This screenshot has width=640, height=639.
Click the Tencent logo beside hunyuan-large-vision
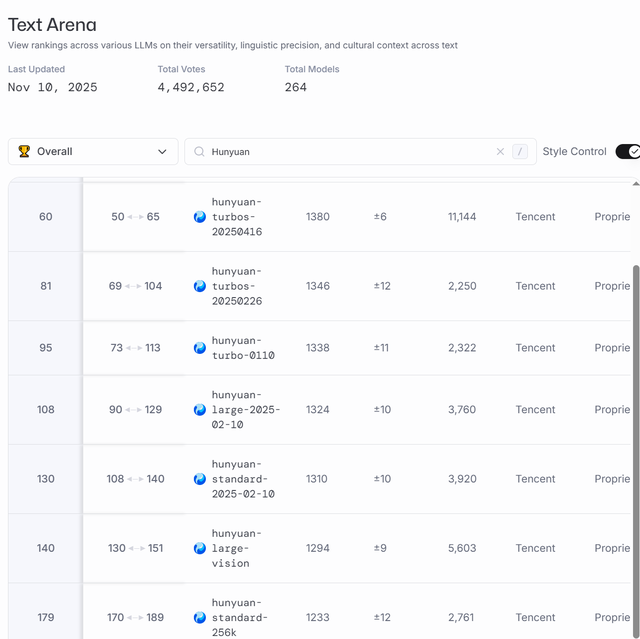pos(200,548)
